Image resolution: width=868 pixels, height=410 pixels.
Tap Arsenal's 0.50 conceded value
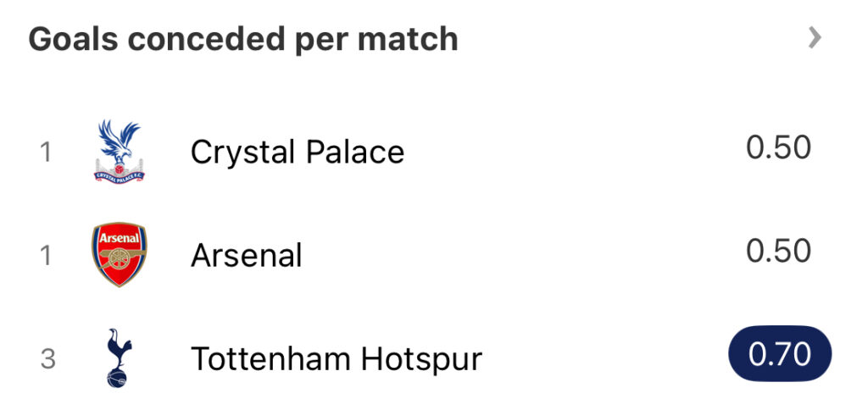[778, 251]
